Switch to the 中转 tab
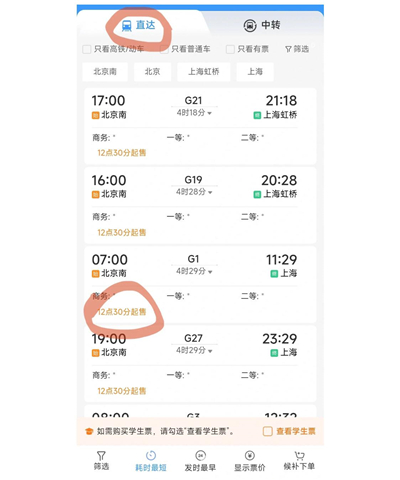Viewport: 400px width, 480px height. pyautogui.click(x=262, y=25)
